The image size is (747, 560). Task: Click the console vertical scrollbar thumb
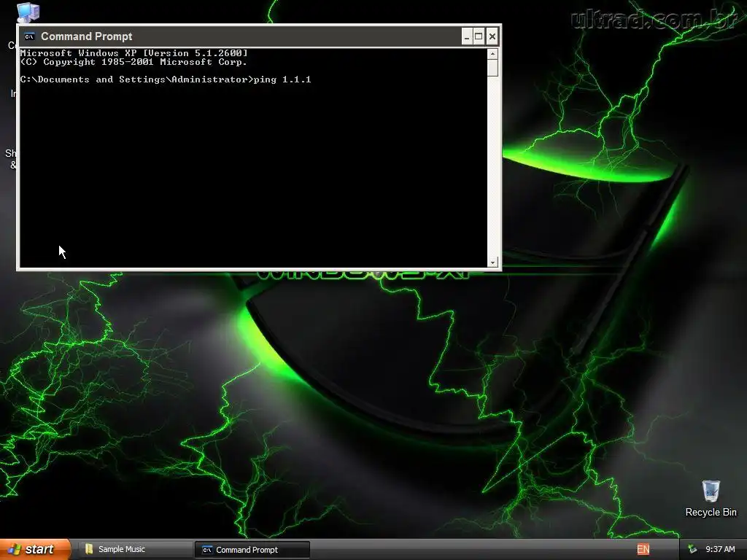(x=492, y=68)
